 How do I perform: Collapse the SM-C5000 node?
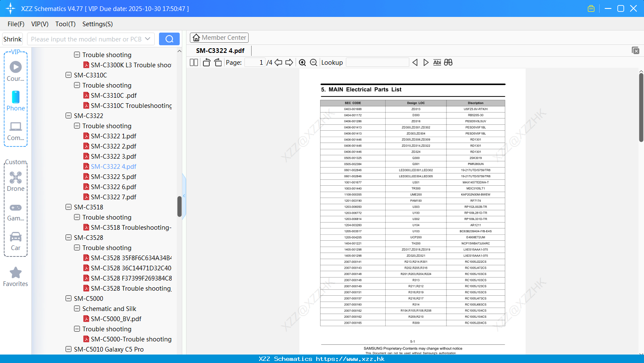pos(69,298)
